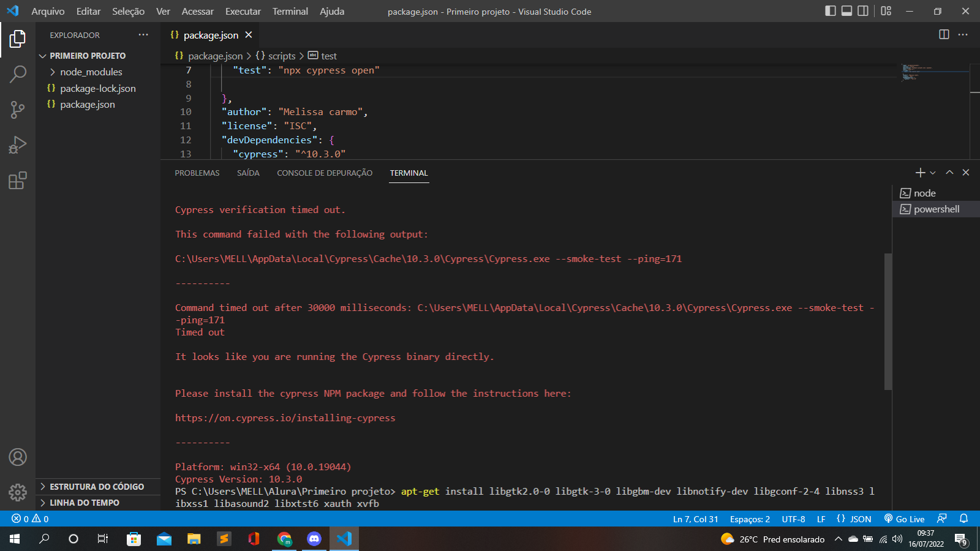Click the Windows Start button

click(x=15, y=539)
